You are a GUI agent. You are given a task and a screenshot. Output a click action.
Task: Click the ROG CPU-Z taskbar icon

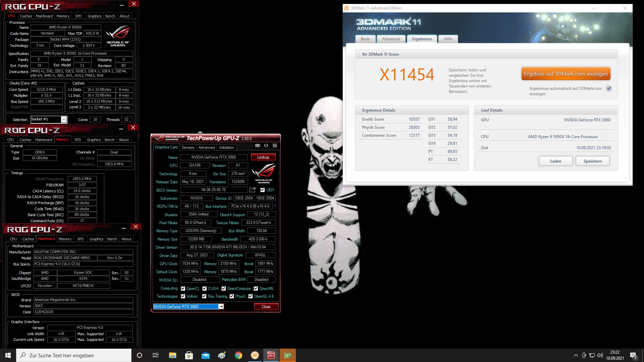271,355
